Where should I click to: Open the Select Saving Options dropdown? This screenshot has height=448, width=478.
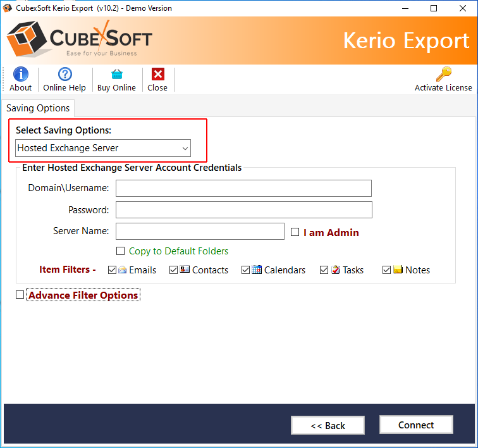click(103, 148)
